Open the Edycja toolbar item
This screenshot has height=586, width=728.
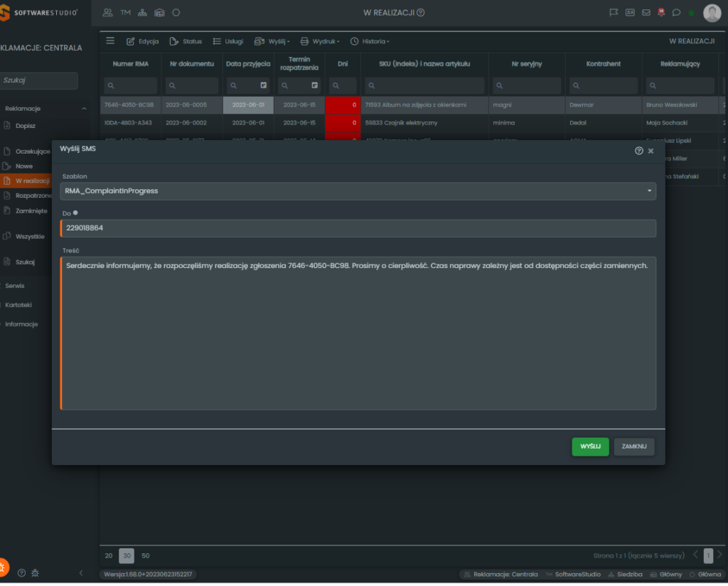[x=142, y=41]
